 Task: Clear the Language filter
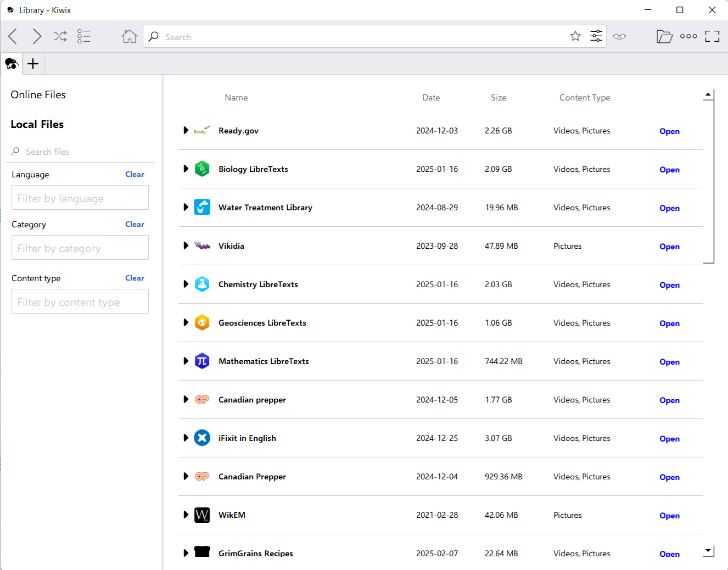pyautogui.click(x=135, y=174)
